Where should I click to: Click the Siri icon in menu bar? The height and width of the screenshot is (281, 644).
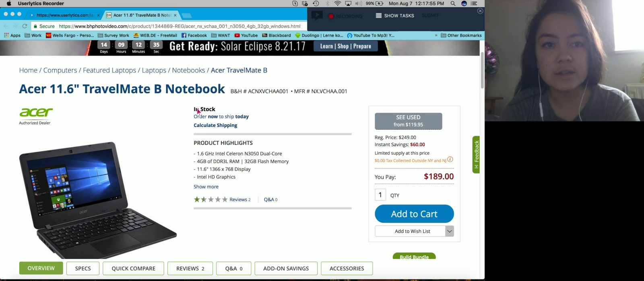point(464,3)
